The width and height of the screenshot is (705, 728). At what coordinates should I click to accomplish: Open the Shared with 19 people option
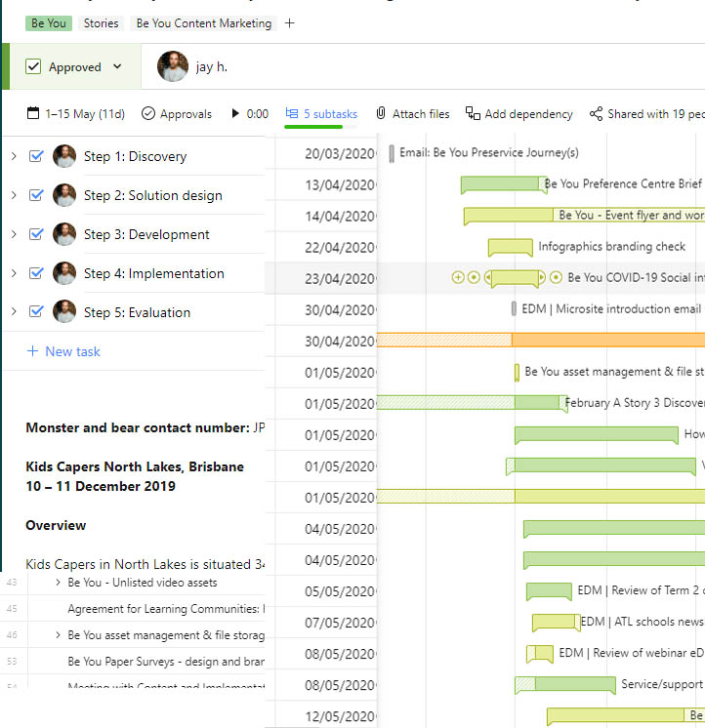tap(647, 114)
